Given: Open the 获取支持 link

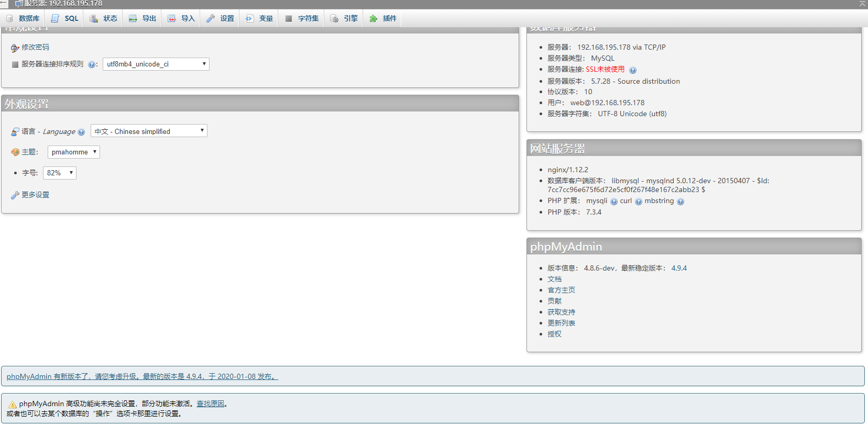Looking at the screenshot, I should pyautogui.click(x=561, y=312).
